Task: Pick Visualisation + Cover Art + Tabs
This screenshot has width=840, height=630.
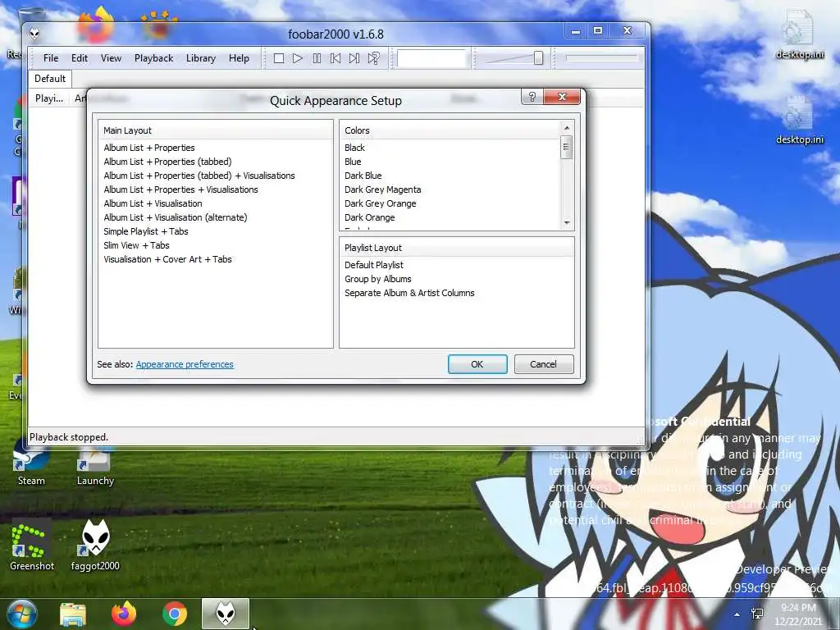Action: coord(167,259)
